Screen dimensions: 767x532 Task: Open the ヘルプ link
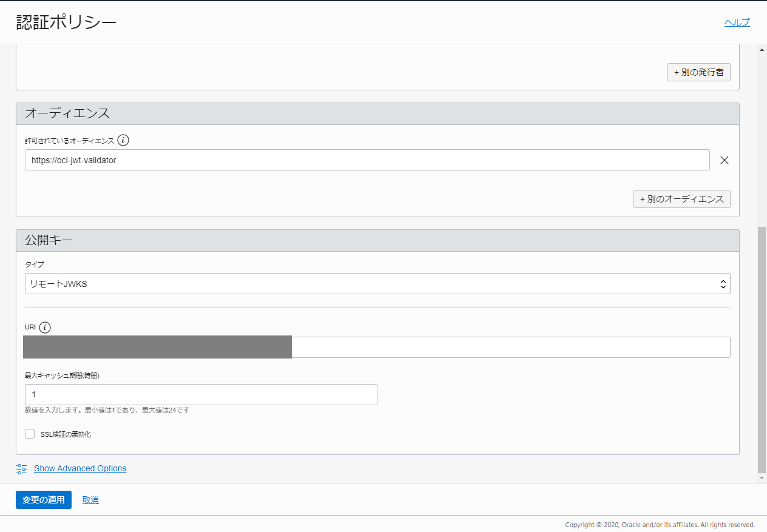tap(737, 22)
